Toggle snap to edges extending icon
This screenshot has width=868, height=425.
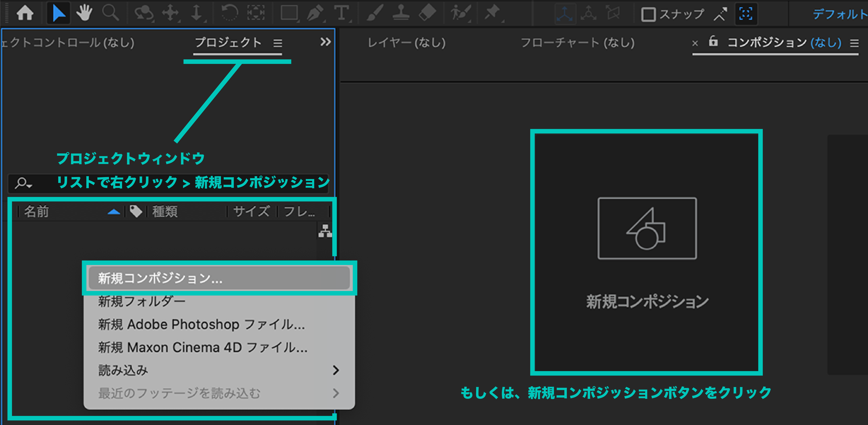pyautogui.click(x=720, y=14)
